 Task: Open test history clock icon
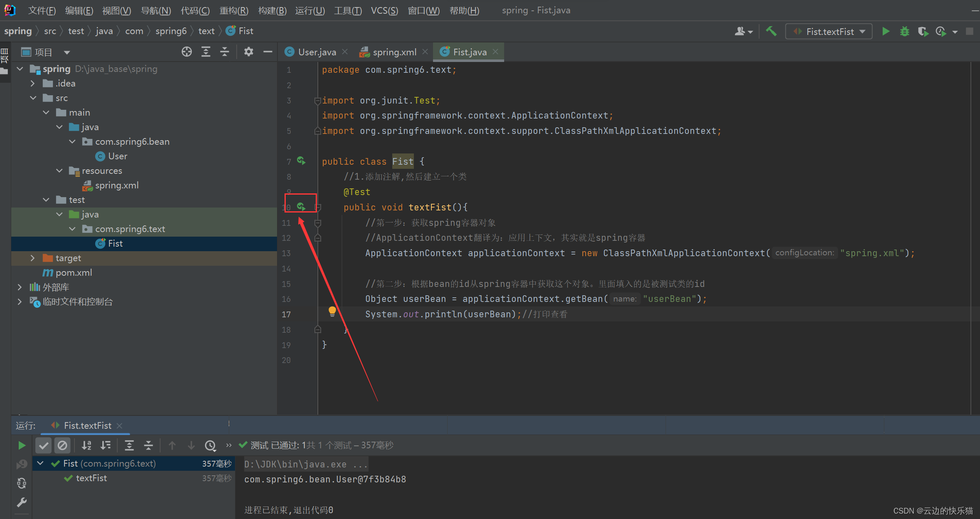pyautogui.click(x=210, y=446)
